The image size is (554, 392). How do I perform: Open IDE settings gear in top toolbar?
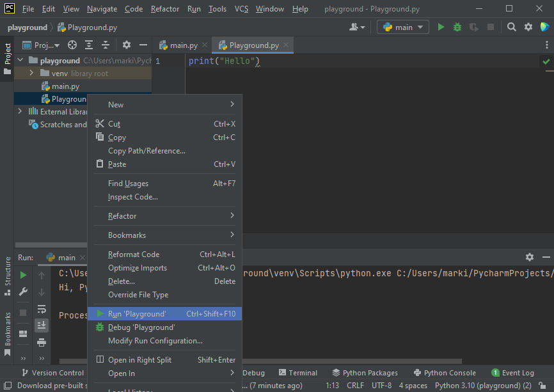528,27
